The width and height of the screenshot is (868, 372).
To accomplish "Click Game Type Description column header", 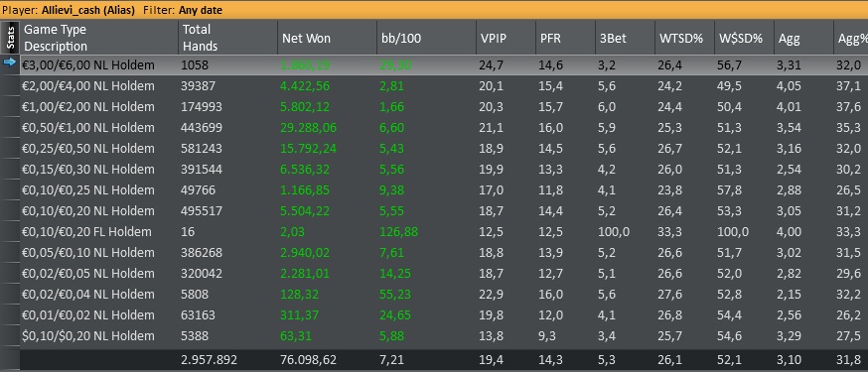I will pos(98,38).
